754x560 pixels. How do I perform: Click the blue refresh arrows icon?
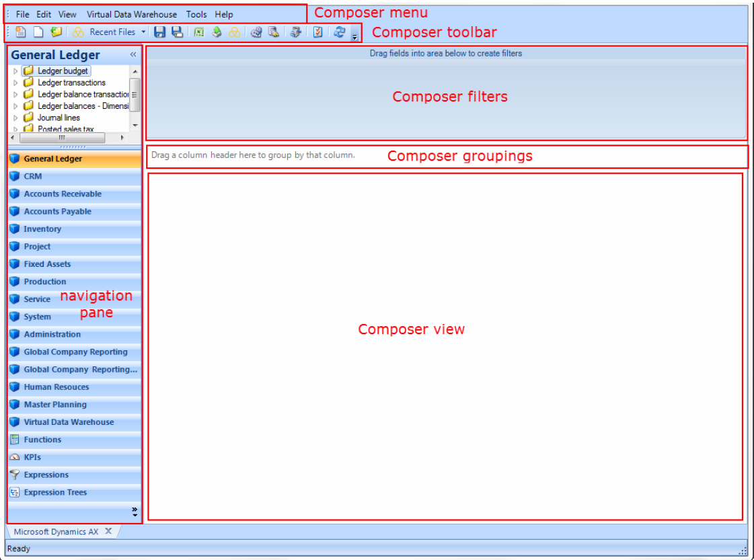[339, 32]
